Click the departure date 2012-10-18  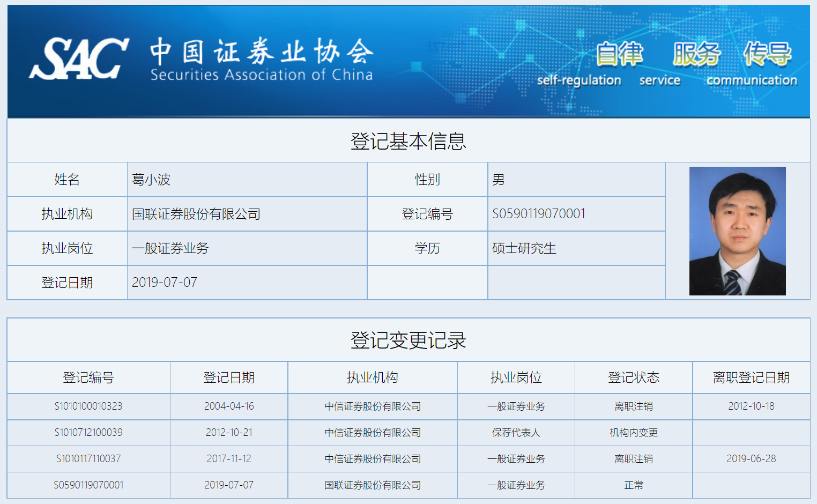click(x=751, y=406)
